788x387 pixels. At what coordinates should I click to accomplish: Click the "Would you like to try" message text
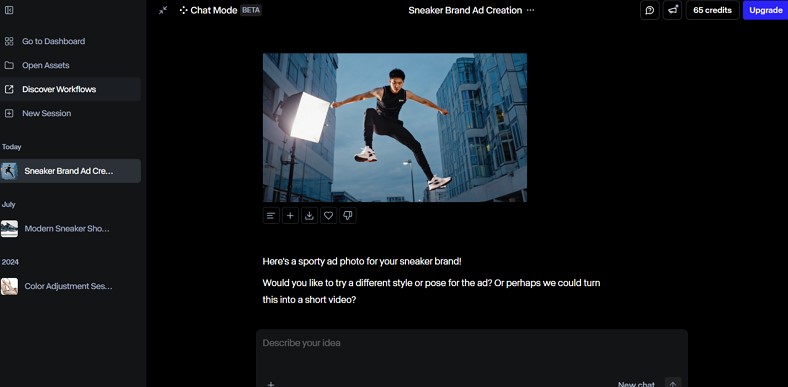(431, 291)
